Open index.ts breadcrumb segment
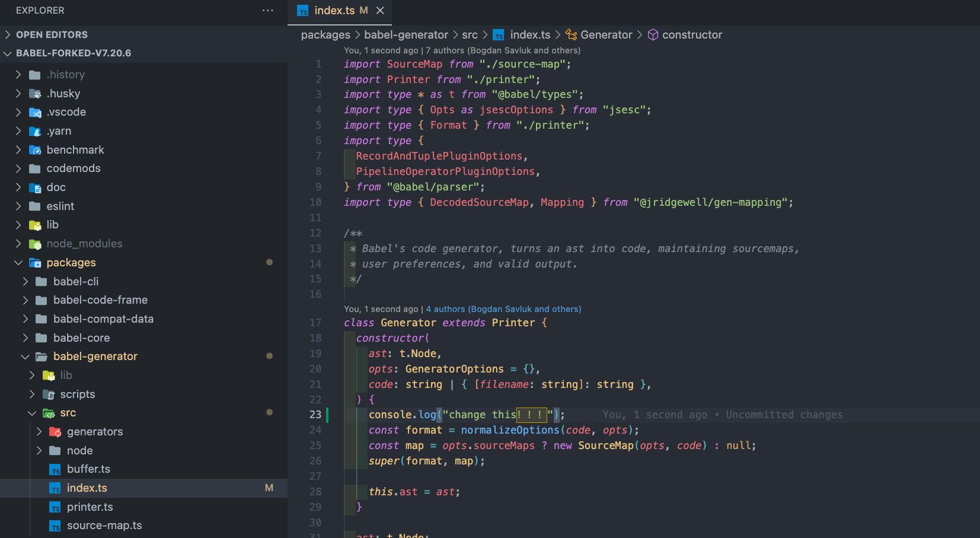Viewport: 980px width, 538px height. 530,35
